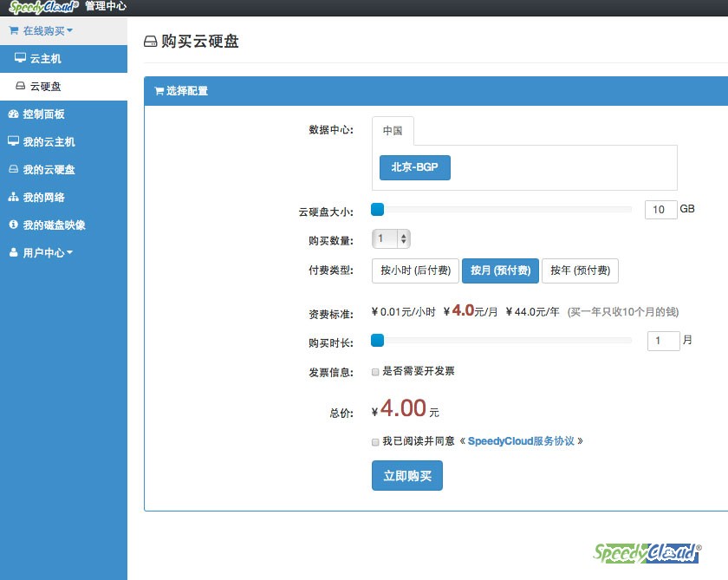
Task: Open 我的云硬盘 in sidebar
Action: (63, 170)
